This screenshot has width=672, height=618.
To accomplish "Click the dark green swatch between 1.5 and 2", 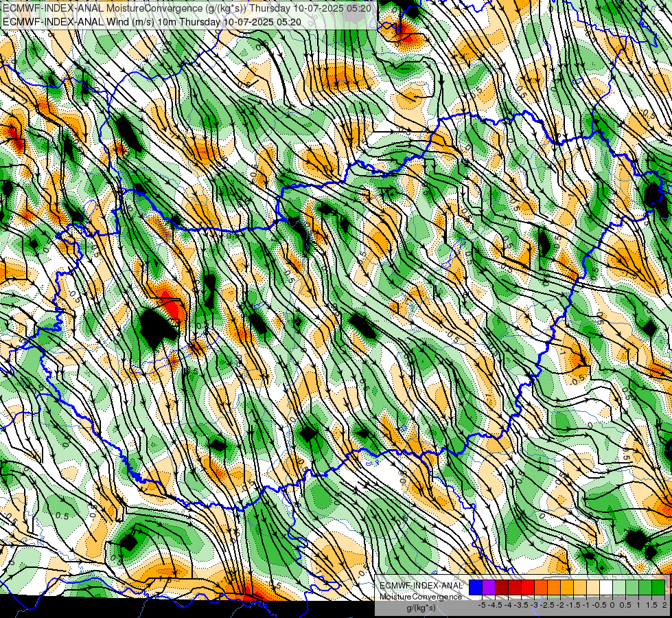I will pyautogui.click(x=658, y=588).
